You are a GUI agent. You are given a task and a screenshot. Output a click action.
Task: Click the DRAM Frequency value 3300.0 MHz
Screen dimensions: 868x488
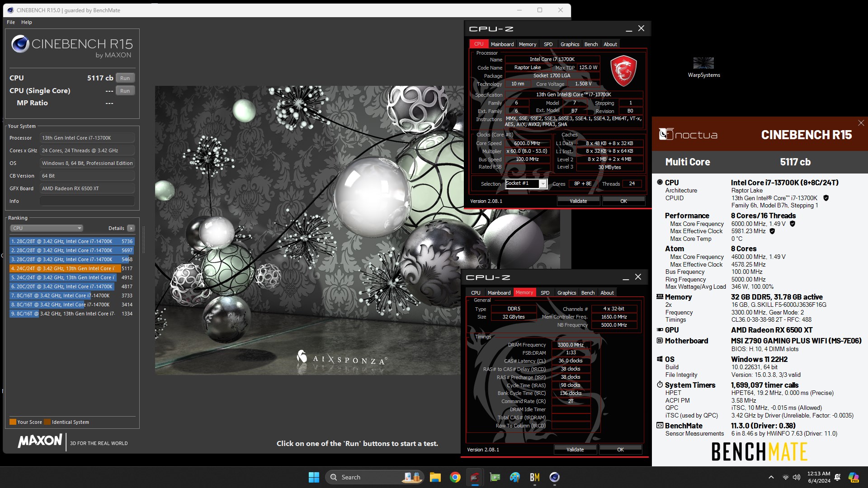pyautogui.click(x=571, y=345)
